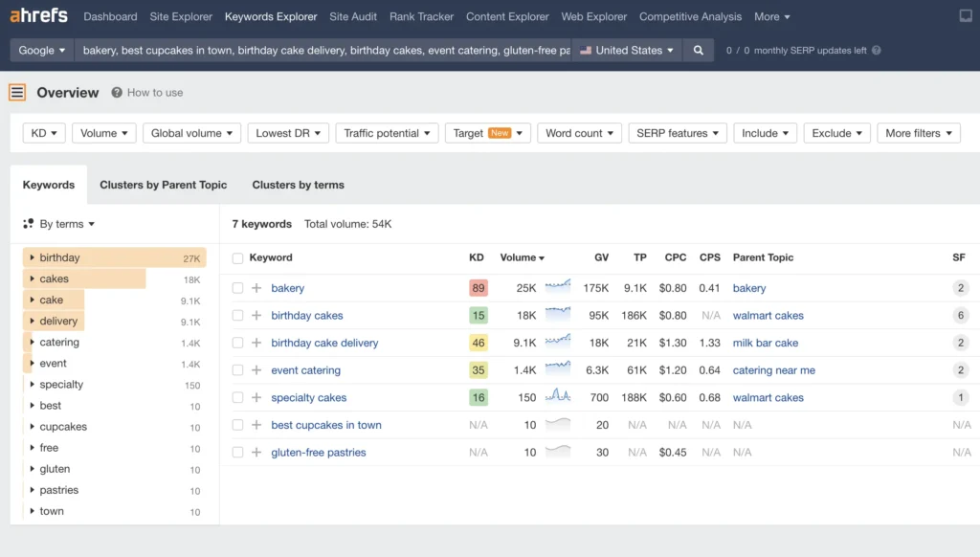This screenshot has height=557, width=980.
Task: Check the birthday cakes row checkbox
Action: 237,316
